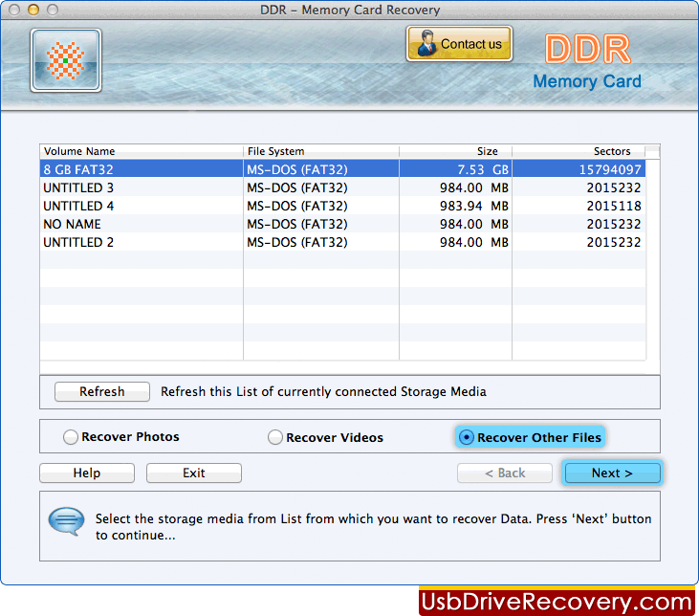Viewport: 699px width, 616px height.
Task: Sort by the Sectors column header
Action: click(x=579, y=151)
